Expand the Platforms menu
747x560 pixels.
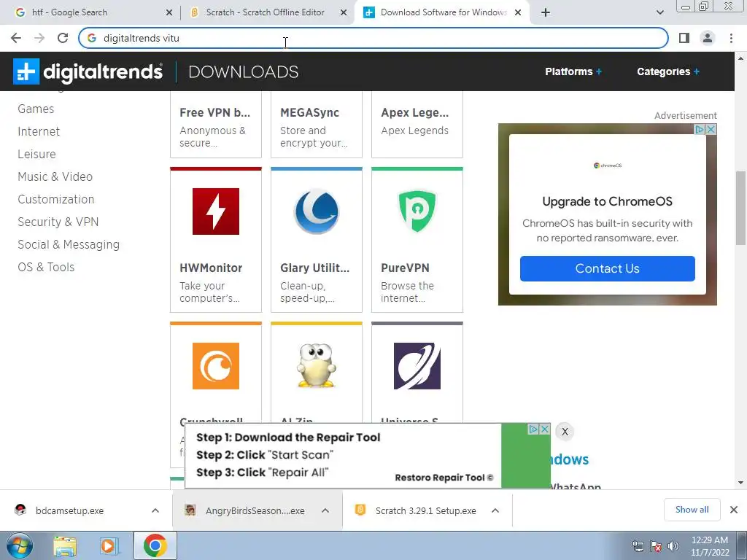pos(573,71)
